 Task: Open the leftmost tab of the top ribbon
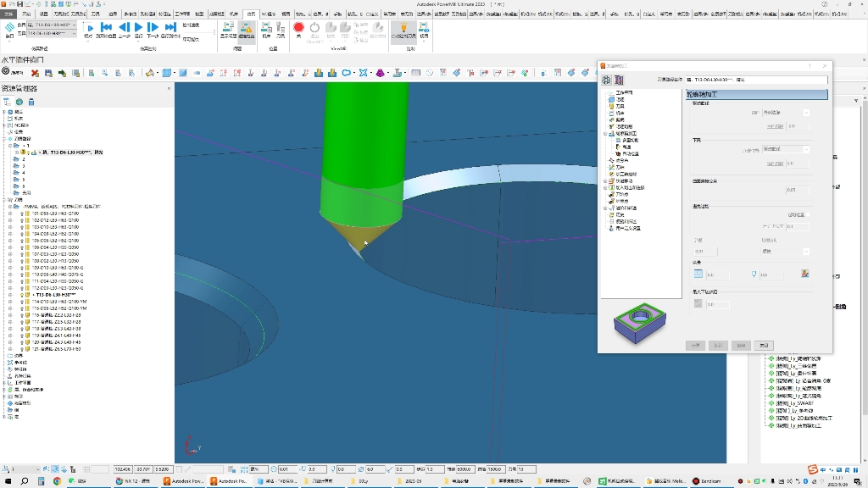[8, 14]
